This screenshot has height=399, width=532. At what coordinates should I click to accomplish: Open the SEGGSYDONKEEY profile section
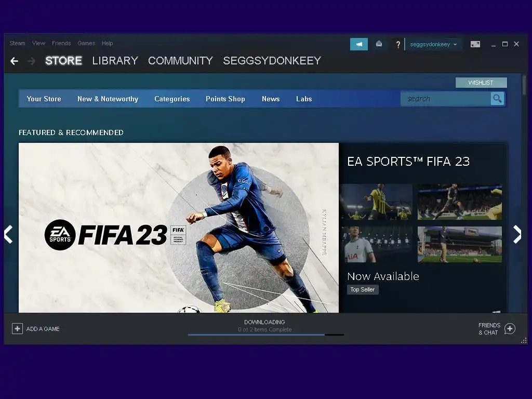[x=272, y=61]
